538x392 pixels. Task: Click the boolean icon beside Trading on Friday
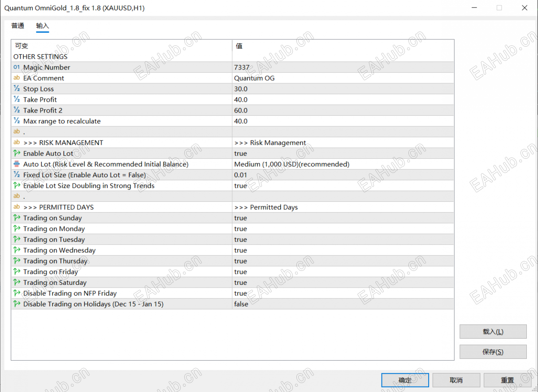tap(17, 272)
